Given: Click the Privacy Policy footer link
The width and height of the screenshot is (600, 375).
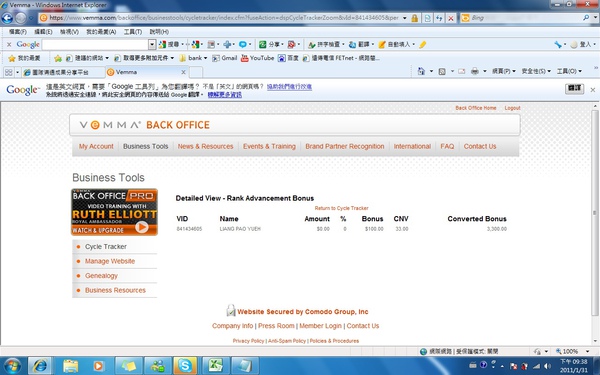Looking at the screenshot, I should (248, 341).
